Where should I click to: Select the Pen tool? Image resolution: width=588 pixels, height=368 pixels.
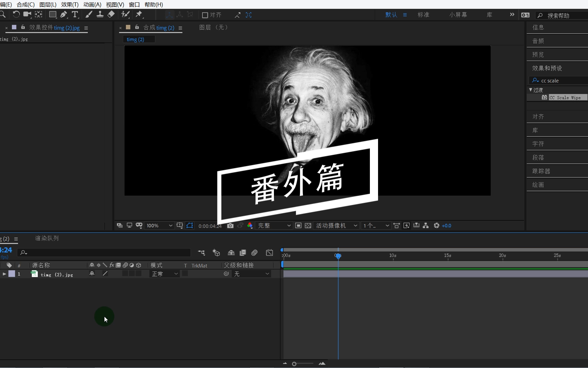pyautogui.click(x=64, y=14)
